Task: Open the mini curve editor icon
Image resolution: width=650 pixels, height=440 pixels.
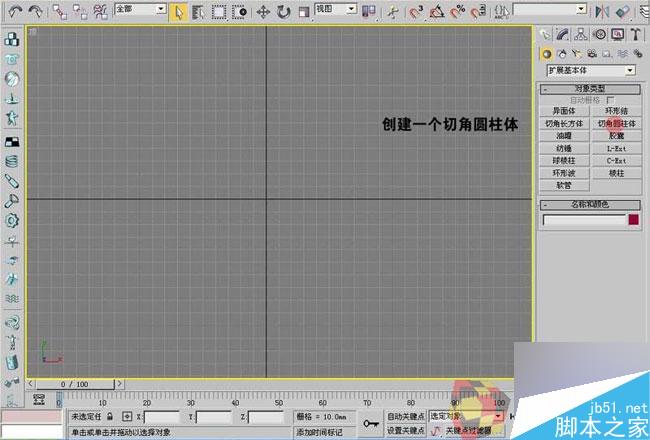Action: (x=39, y=399)
